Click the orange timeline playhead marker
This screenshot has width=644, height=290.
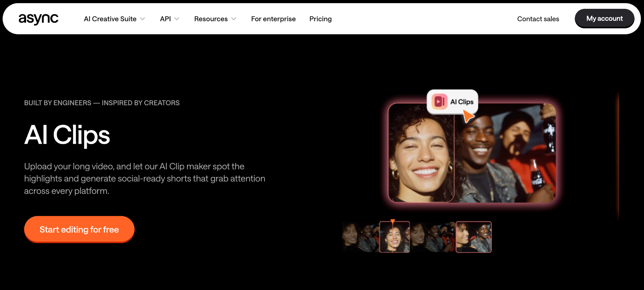point(392,222)
